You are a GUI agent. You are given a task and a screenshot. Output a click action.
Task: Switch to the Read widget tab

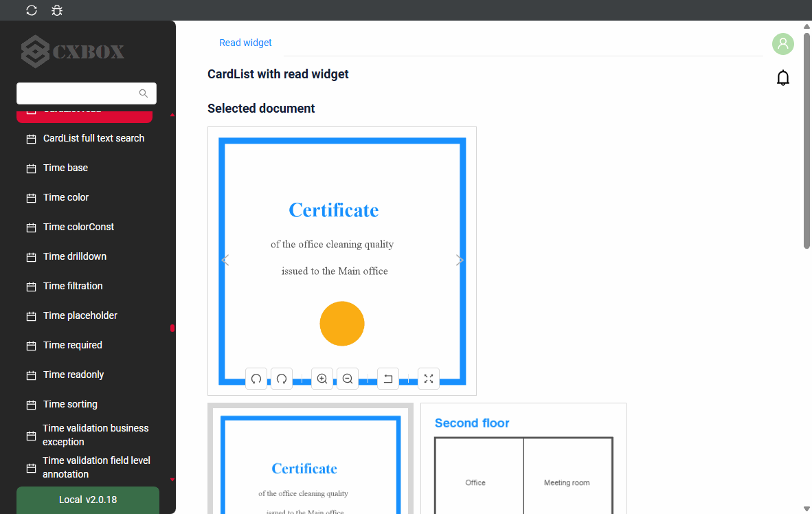pos(245,43)
